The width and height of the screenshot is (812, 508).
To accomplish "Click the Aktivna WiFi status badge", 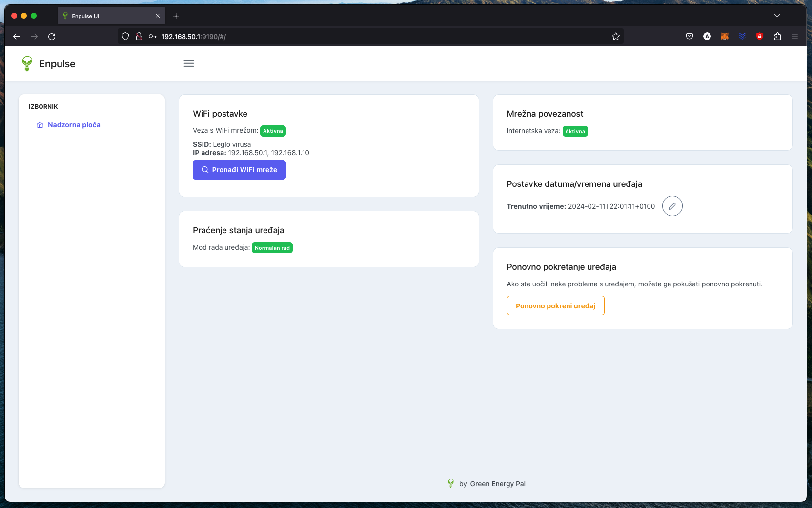I will point(273,131).
